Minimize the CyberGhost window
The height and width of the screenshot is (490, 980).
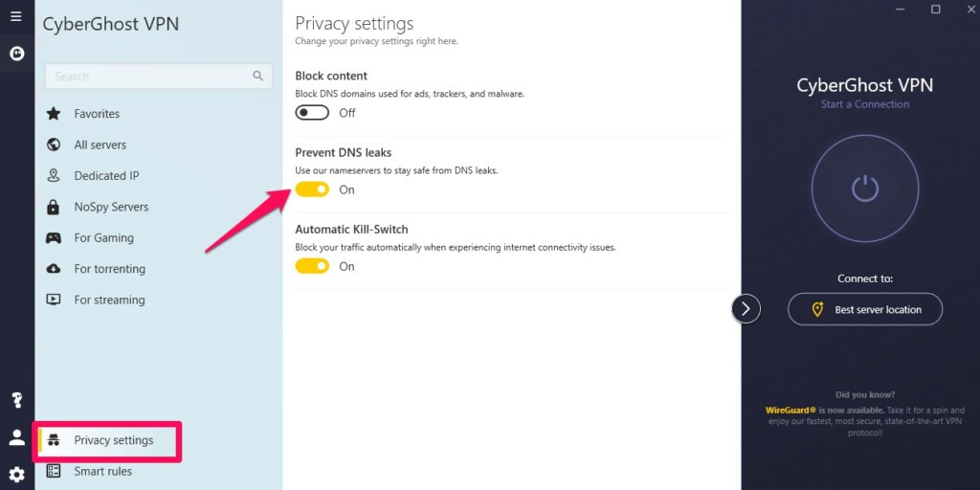coord(901,10)
